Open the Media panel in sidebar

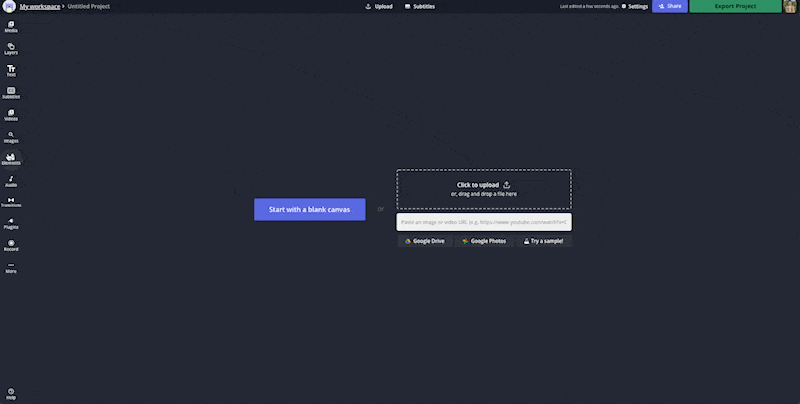click(11, 26)
